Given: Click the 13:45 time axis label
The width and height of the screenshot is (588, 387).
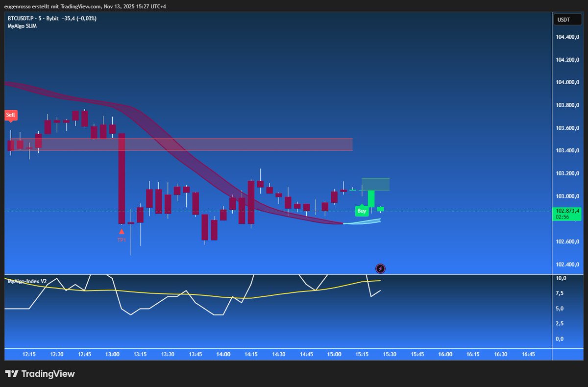Looking at the screenshot, I should (x=196, y=354).
